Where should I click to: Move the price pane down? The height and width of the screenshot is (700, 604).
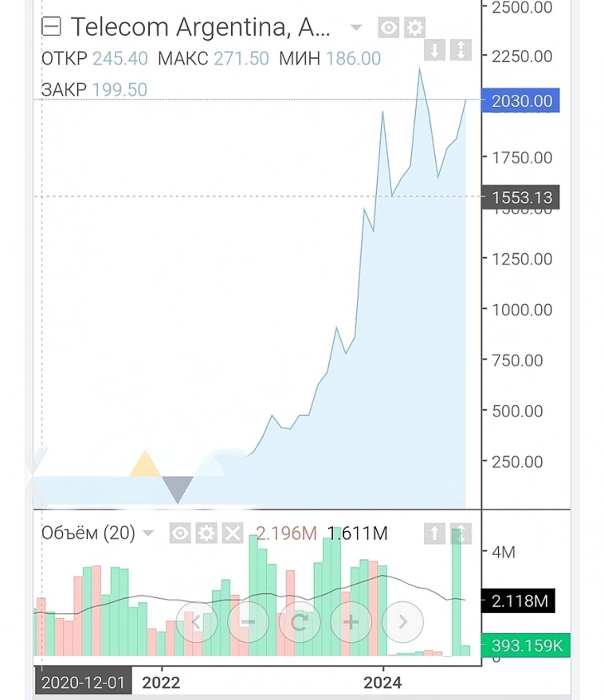point(434,51)
